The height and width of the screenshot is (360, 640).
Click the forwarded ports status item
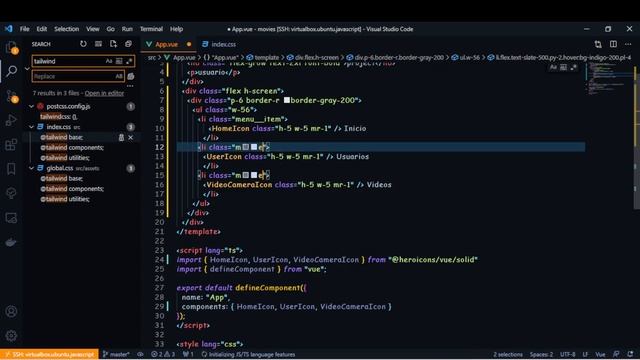[x=188, y=354]
